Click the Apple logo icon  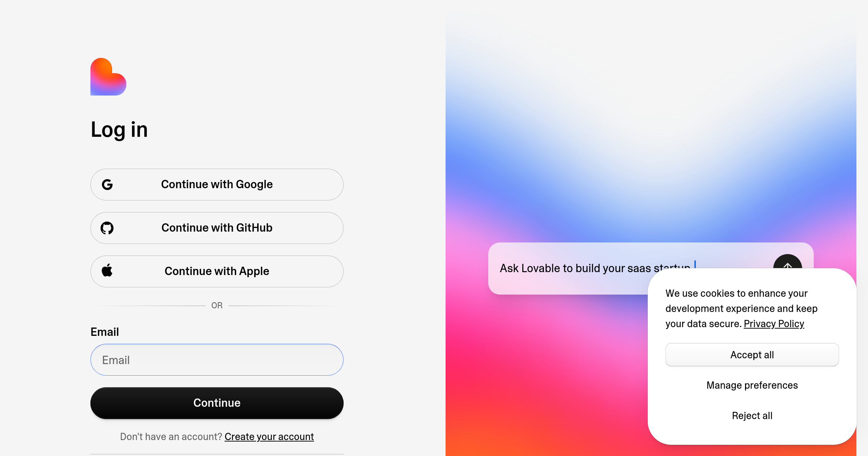(x=107, y=270)
